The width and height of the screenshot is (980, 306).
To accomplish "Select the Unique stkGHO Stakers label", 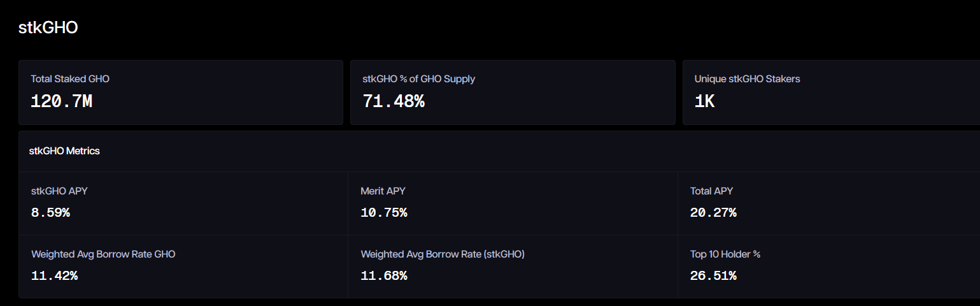I will pos(747,79).
